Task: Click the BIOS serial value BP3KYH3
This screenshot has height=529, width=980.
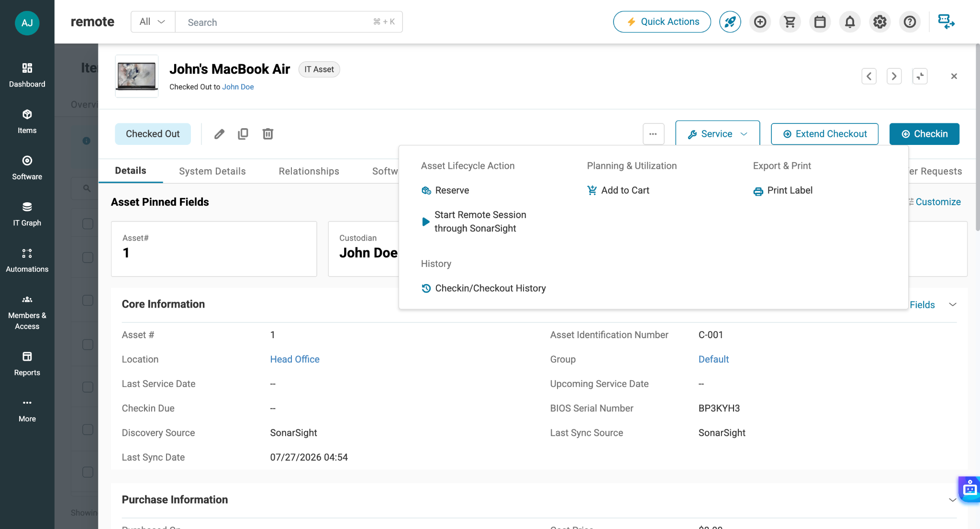Action: pyautogui.click(x=719, y=408)
